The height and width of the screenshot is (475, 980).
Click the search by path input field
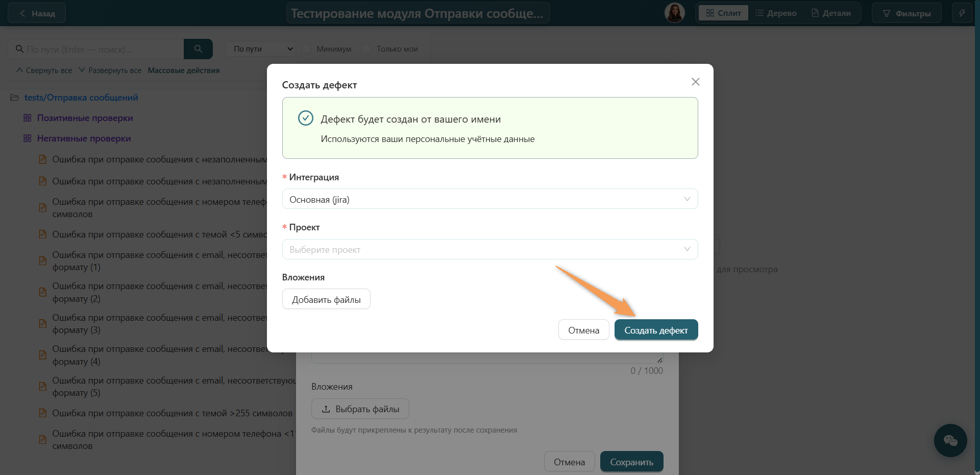click(x=96, y=49)
